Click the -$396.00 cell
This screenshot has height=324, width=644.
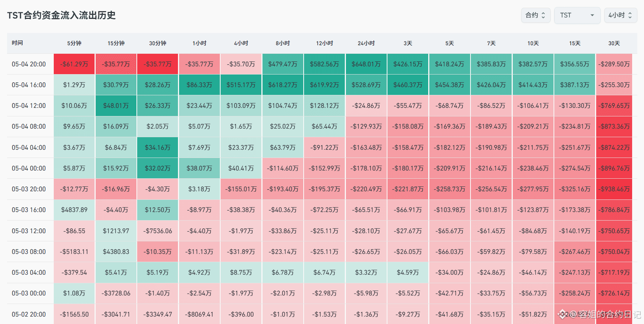(241, 314)
